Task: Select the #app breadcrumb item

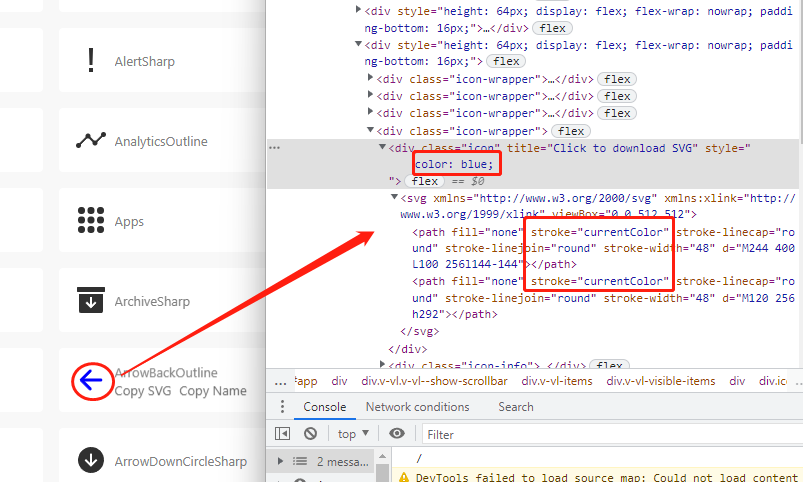Action: coord(306,381)
